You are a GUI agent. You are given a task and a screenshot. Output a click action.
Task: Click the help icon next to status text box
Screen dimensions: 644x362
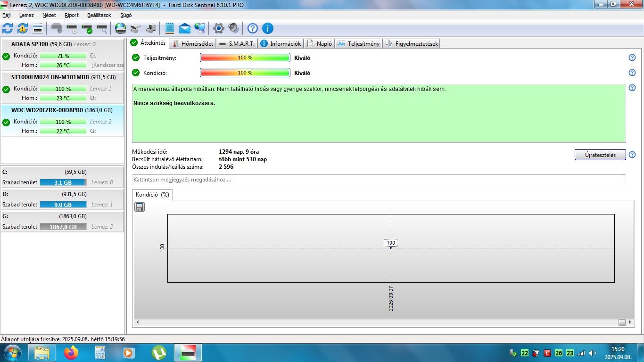(x=632, y=88)
